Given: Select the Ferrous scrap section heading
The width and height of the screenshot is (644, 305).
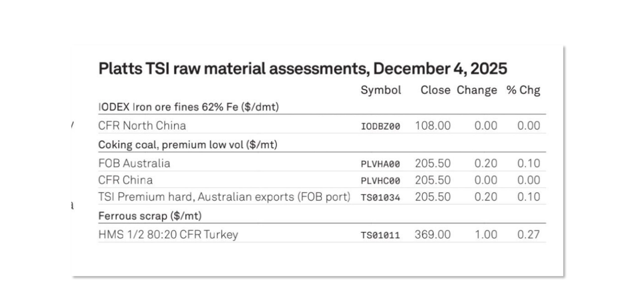Looking at the screenshot, I should click(x=150, y=216).
